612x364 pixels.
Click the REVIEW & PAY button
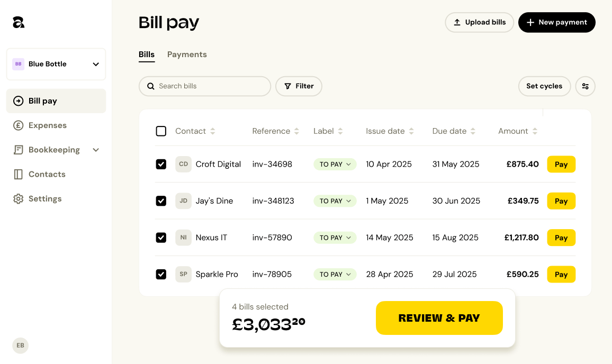coord(439,318)
